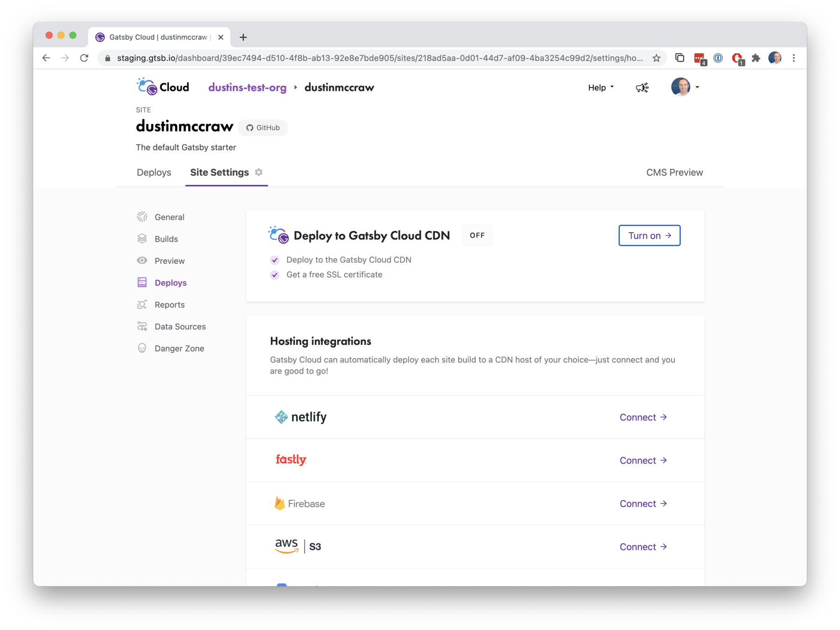
Task: Switch to the Deploys top tab
Action: [x=154, y=172]
